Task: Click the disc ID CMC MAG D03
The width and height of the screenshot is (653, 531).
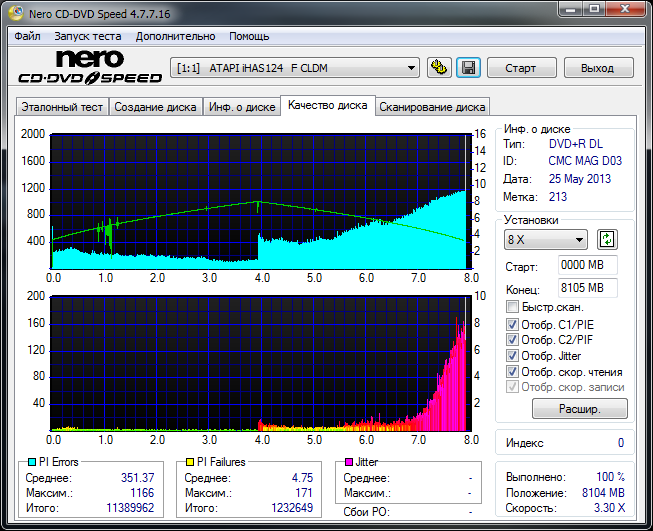Action: 585,161
